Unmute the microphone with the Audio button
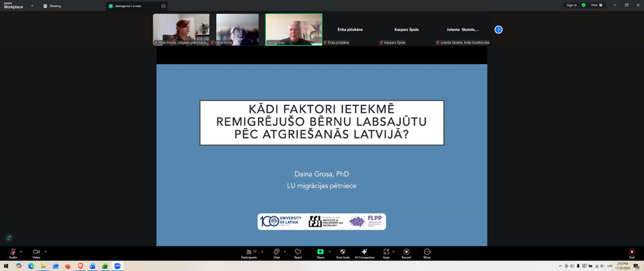 click(x=13, y=253)
